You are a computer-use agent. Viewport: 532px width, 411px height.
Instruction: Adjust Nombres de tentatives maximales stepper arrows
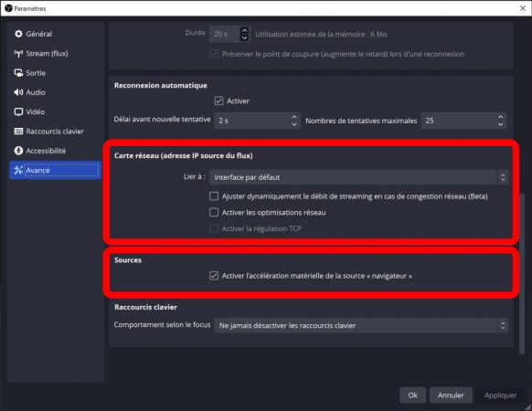[500, 121]
